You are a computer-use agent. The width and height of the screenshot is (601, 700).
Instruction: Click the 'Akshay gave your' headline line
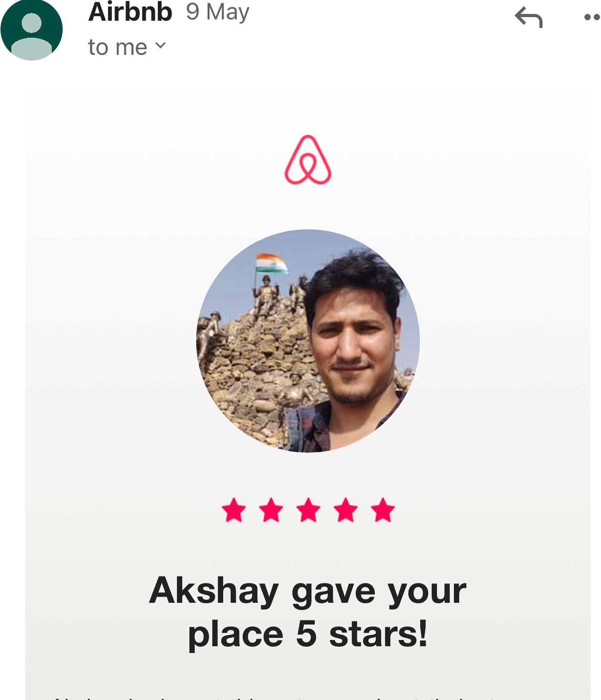click(x=308, y=591)
